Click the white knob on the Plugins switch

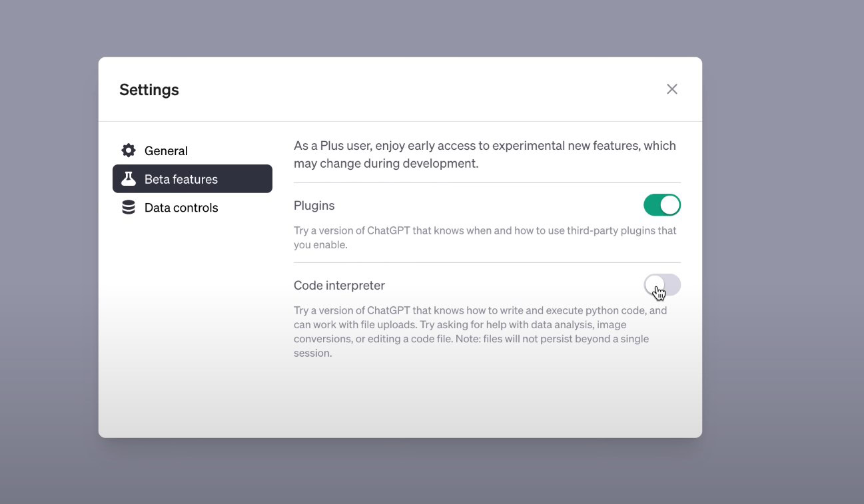coord(670,205)
